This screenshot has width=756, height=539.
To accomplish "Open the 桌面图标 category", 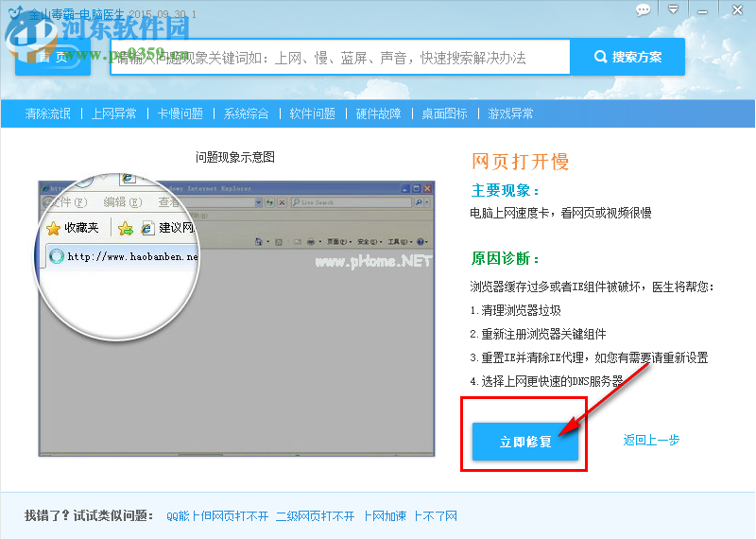I will (x=444, y=113).
